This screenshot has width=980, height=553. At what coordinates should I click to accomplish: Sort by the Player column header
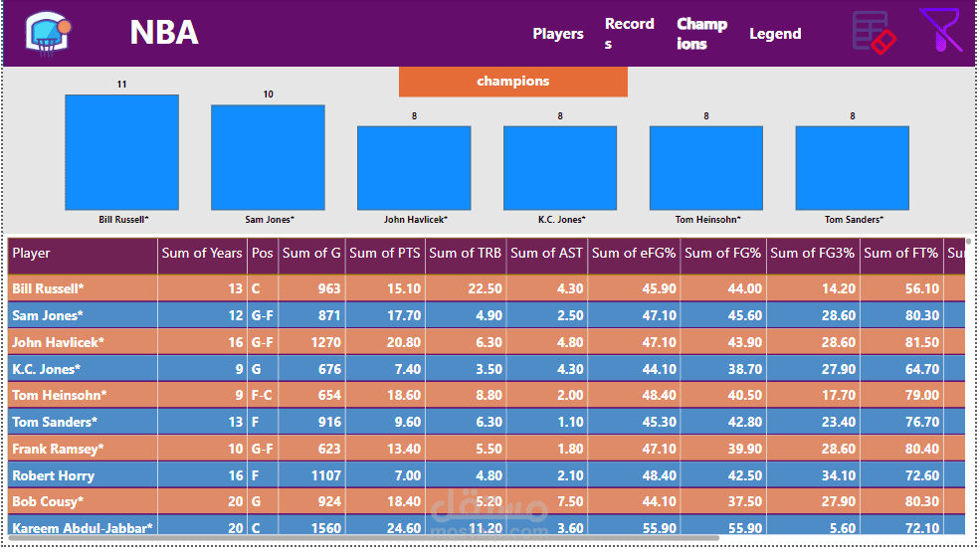tap(83, 255)
